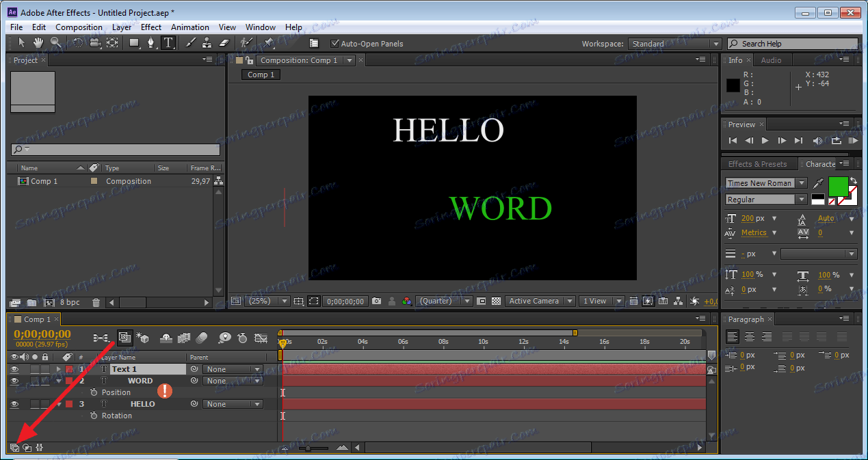This screenshot has width=868, height=460.
Task: Open the Times New Roman font dropdown
Action: [x=802, y=183]
